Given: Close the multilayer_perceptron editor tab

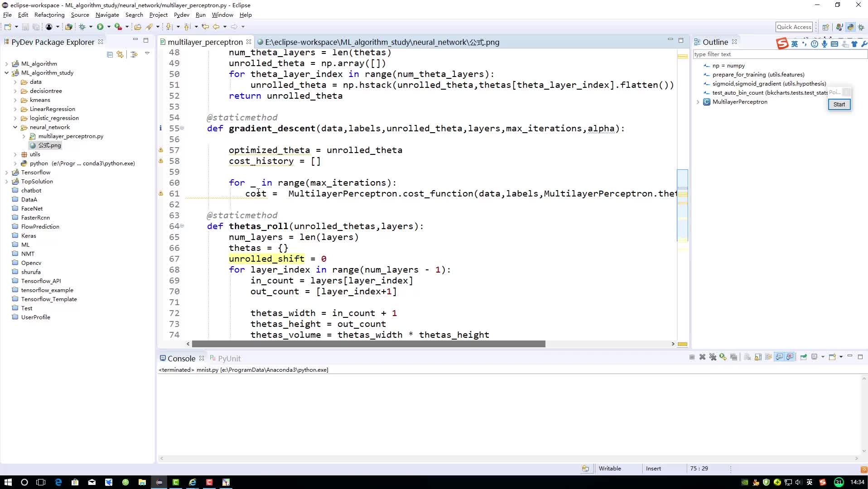Looking at the screenshot, I should point(249,42).
